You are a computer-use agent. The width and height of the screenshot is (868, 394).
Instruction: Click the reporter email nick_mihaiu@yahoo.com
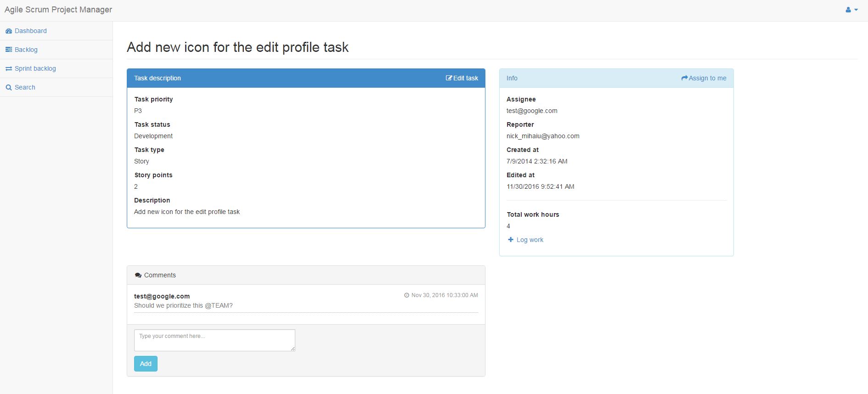[543, 136]
